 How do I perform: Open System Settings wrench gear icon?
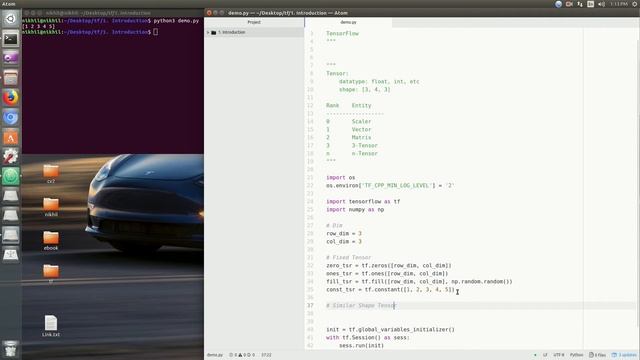coord(11,157)
